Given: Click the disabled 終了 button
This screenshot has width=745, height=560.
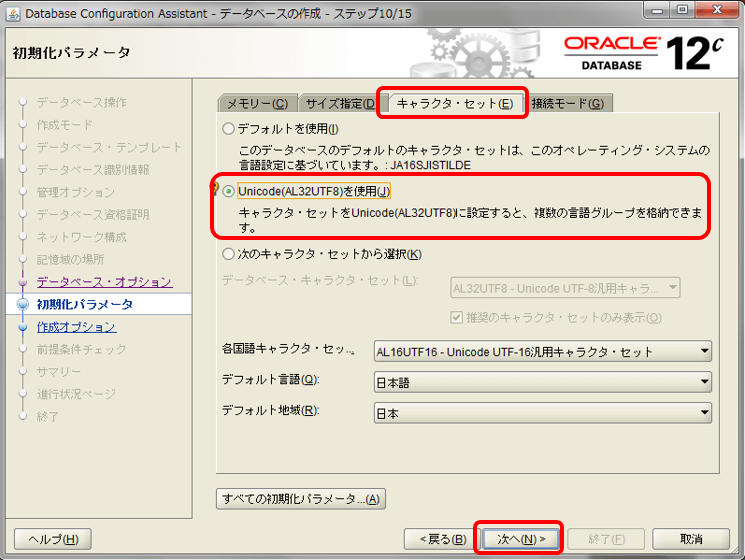Looking at the screenshot, I should (606, 539).
